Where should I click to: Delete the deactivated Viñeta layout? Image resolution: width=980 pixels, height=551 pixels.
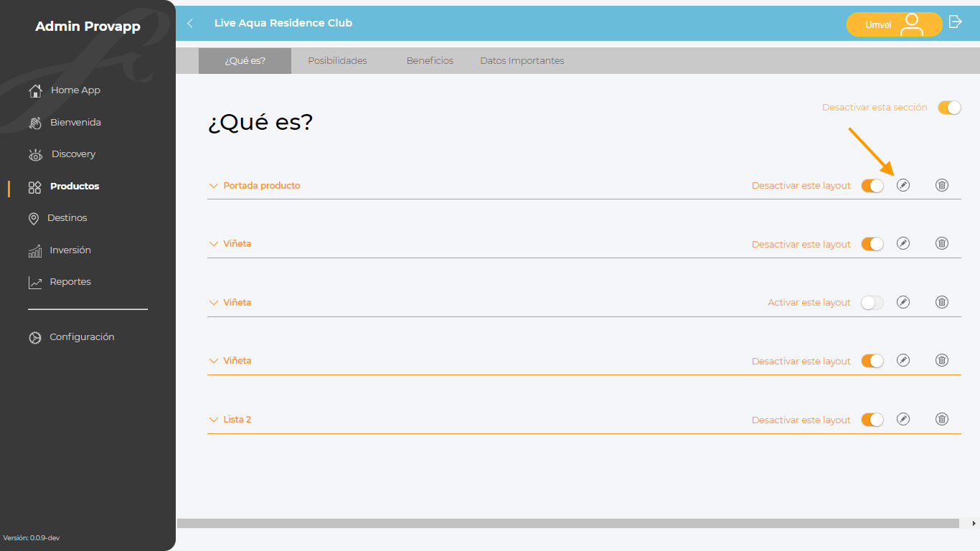pos(942,302)
